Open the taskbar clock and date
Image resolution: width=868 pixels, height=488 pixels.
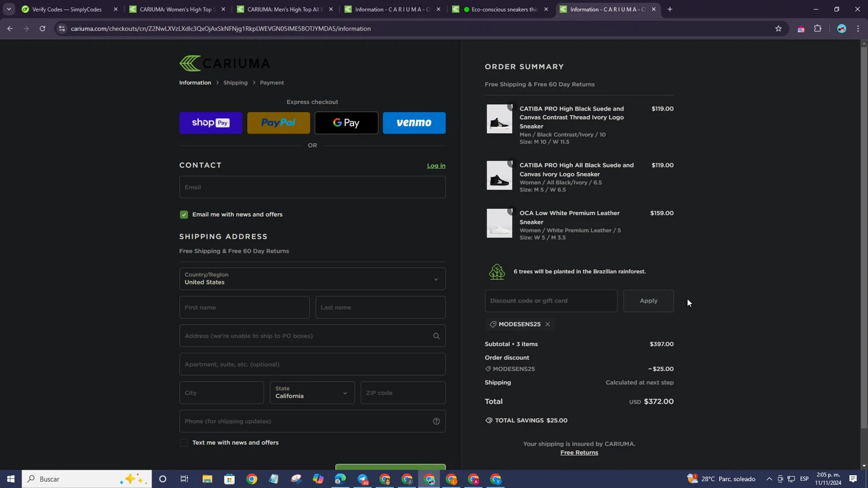[x=828, y=479]
